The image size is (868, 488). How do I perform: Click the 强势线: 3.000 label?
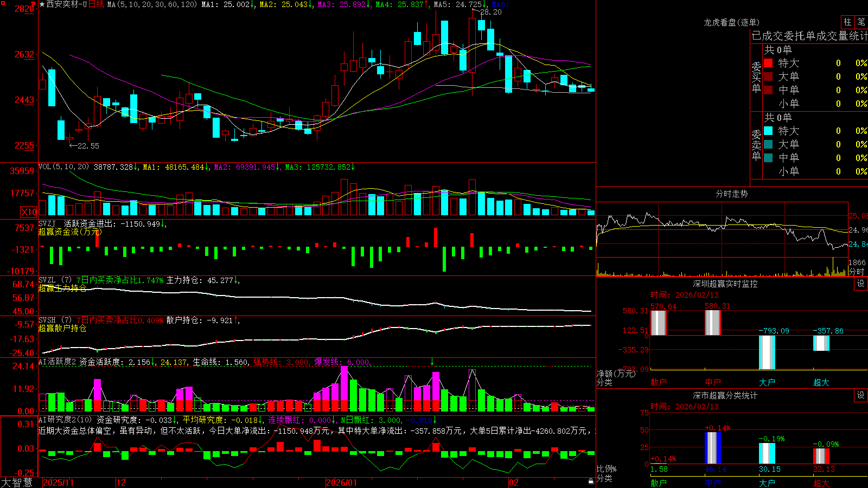282,362
